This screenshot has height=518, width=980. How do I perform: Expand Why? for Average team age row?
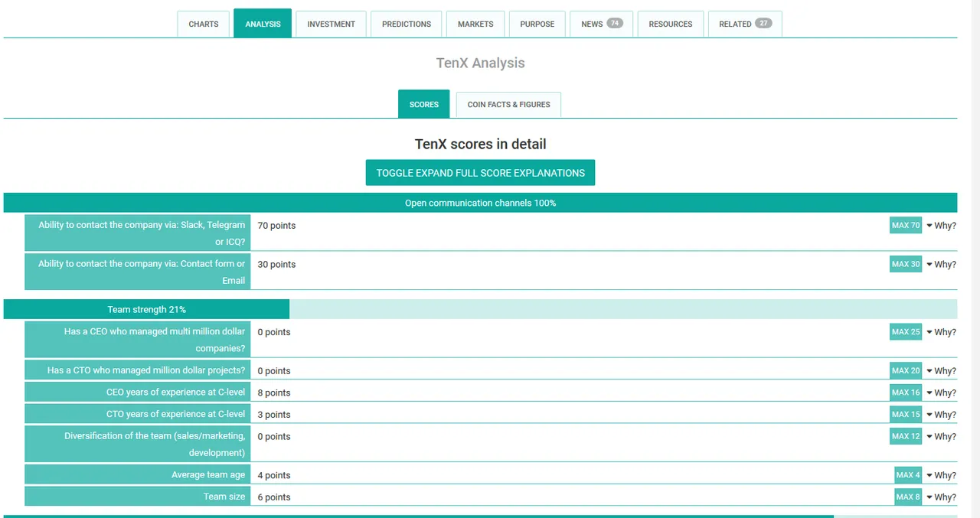941,476
